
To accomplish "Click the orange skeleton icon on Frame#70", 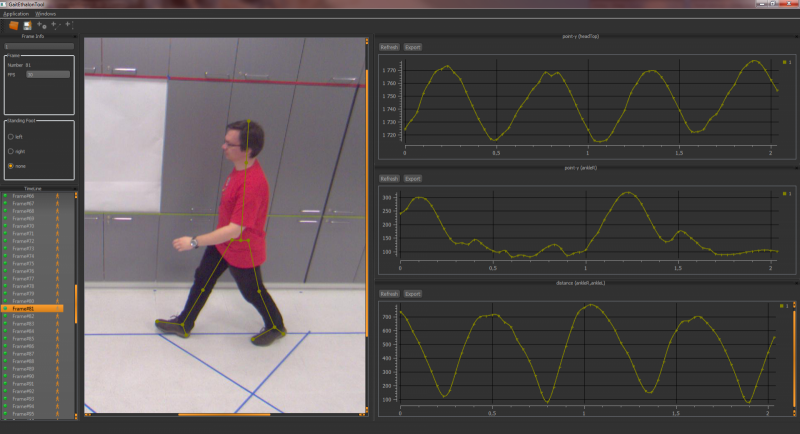I will click(x=57, y=226).
